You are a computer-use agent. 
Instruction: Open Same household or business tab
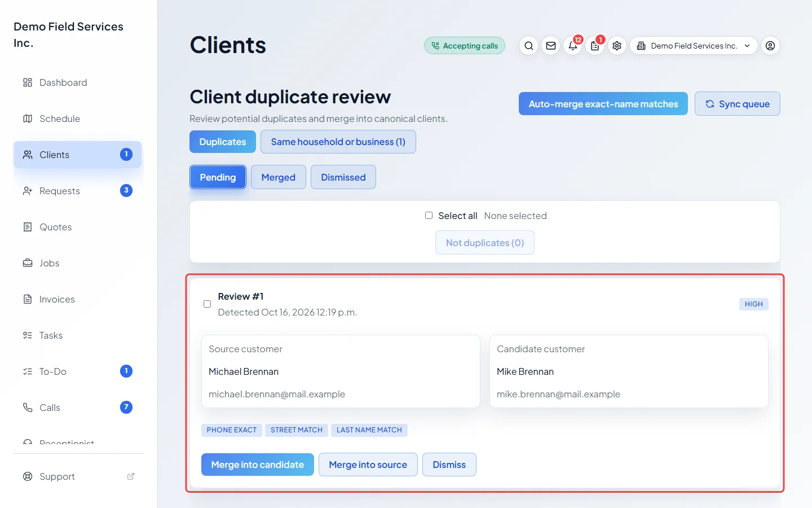pos(338,142)
